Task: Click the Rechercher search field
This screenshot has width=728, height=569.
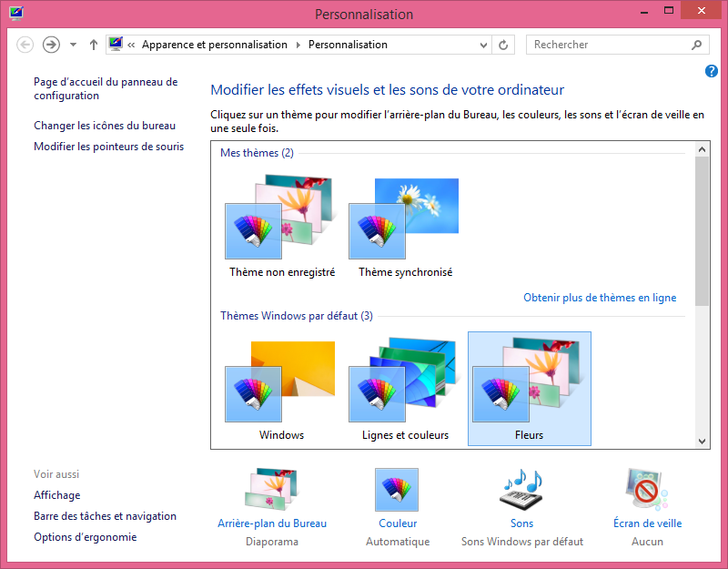Action: click(x=618, y=45)
